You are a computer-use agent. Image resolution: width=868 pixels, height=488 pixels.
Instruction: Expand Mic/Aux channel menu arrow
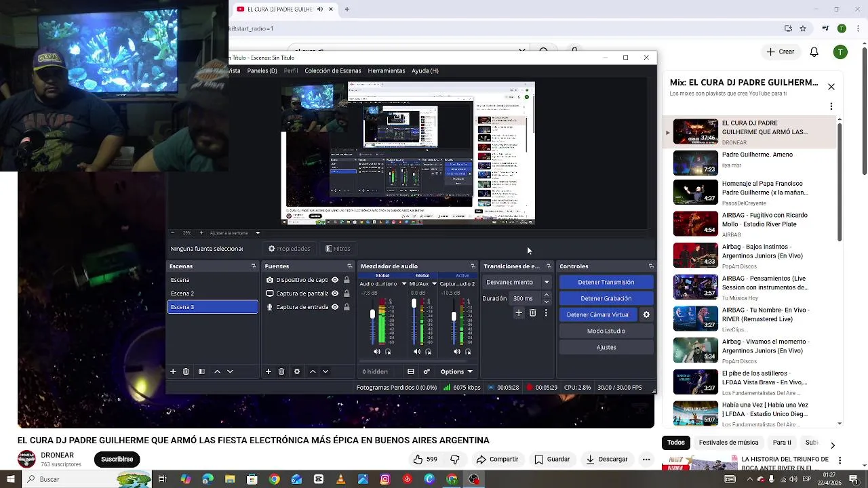[434, 284]
